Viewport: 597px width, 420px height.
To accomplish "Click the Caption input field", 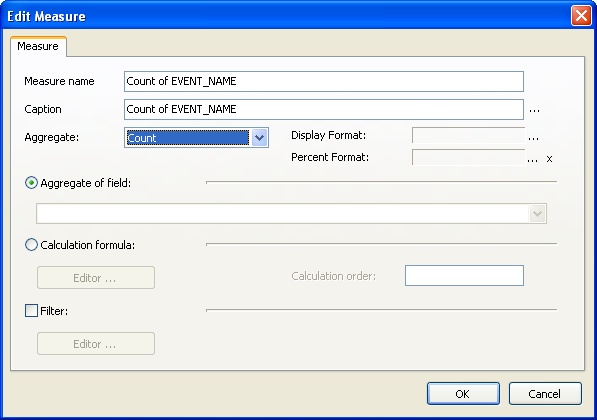I will coord(324,110).
